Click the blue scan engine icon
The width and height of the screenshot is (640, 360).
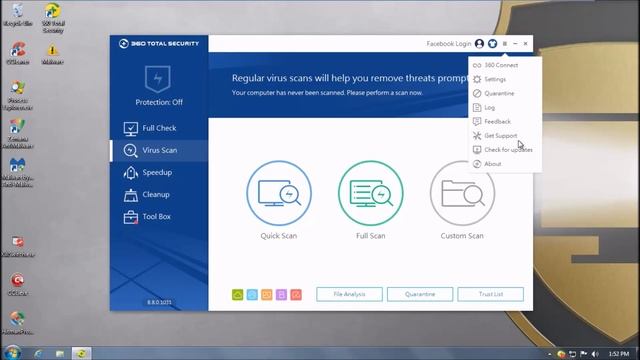click(252, 294)
